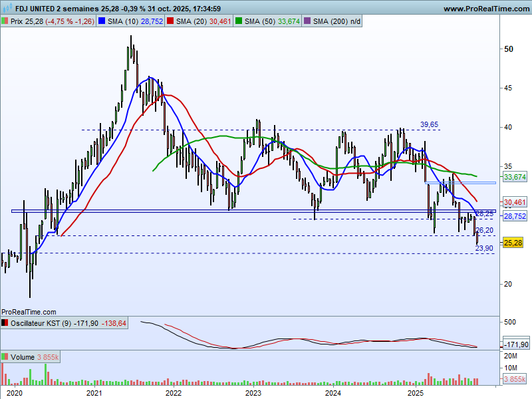
Task: Click the purple SMA (200) color swatch
Action: click(x=307, y=21)
